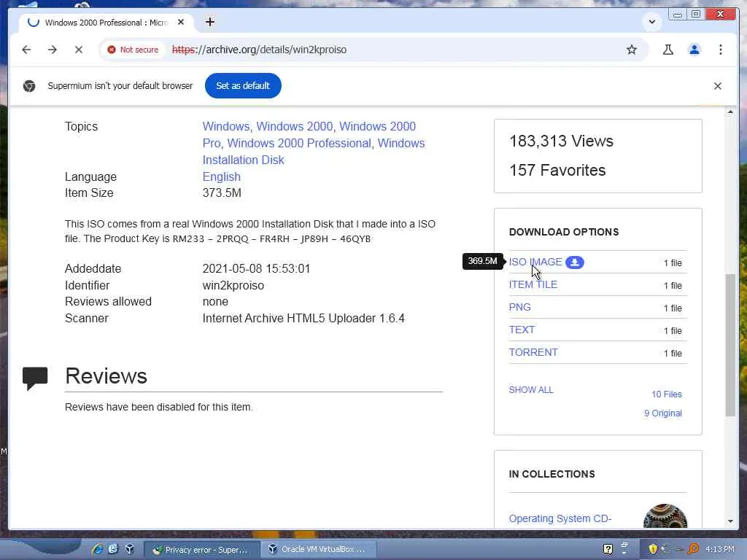Open the collection gear thumbnail
Screen dimensions: 747x560
[665, 516]
